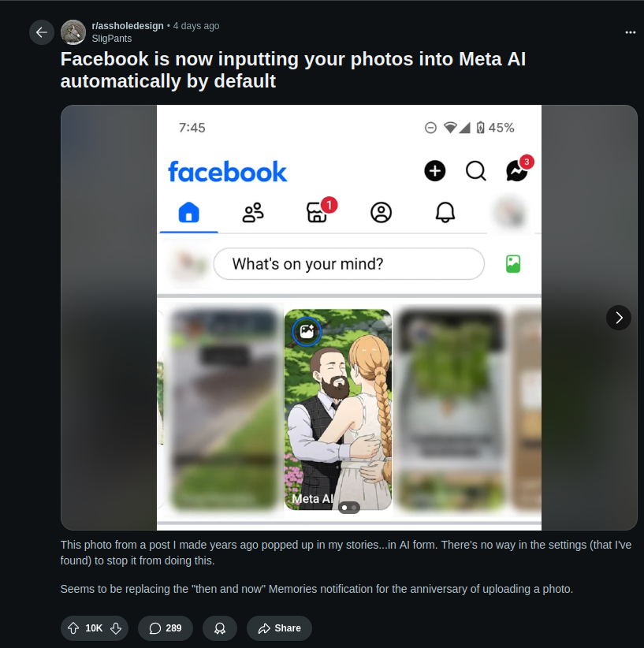
Task: Open the Marketplace tab icon
Action: point(317,212)
